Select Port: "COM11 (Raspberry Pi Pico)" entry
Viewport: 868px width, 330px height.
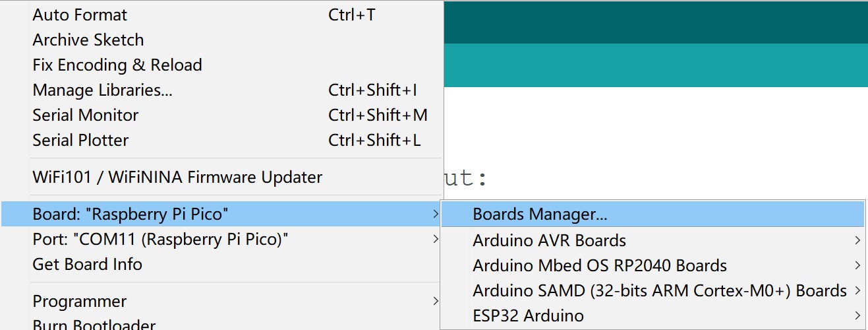[221, 239]
